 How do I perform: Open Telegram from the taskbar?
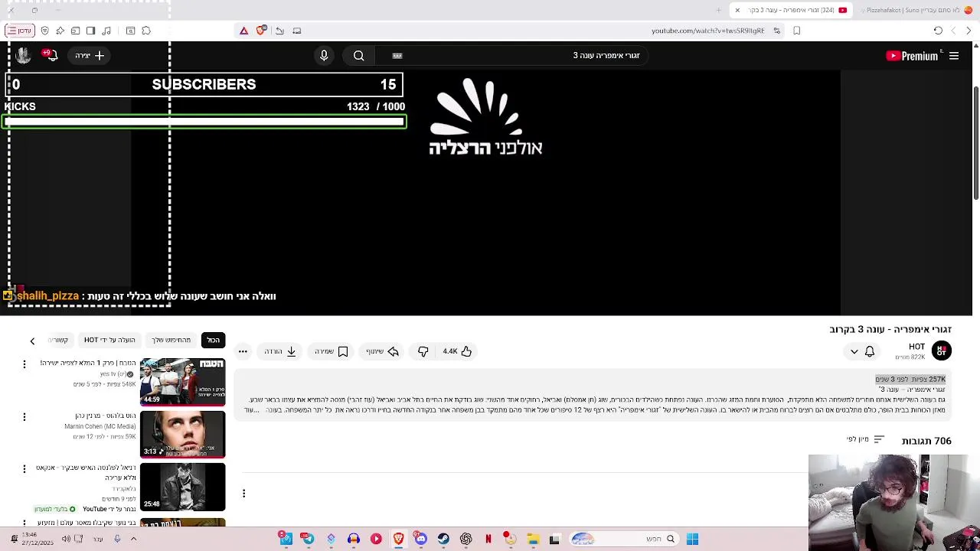[308, 539]
